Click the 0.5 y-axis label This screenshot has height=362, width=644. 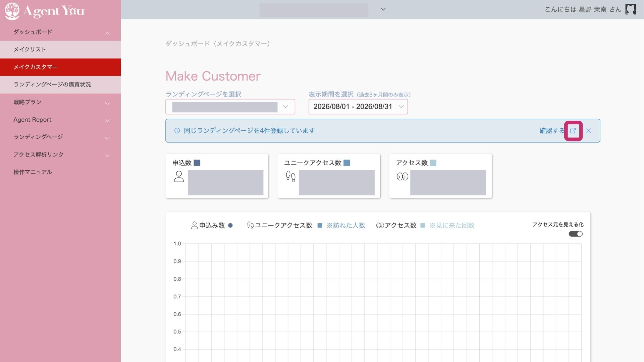pyautogui.click(x=177, y=331)
